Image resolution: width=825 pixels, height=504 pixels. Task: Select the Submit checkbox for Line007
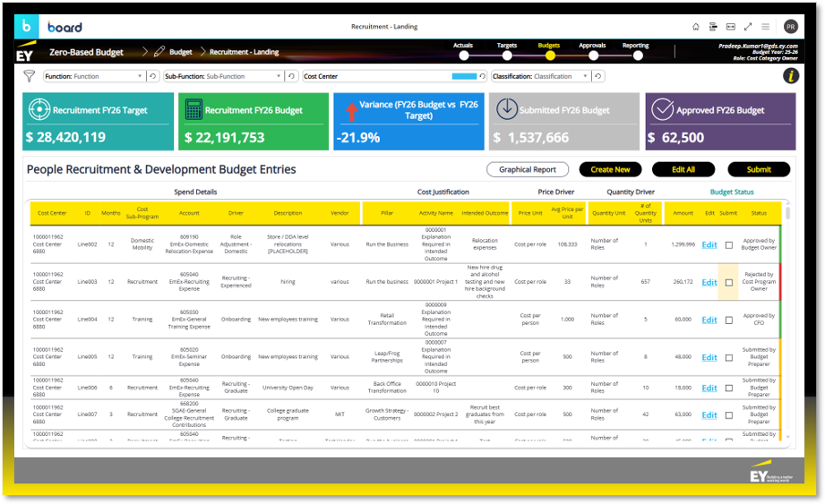(729, 415)
